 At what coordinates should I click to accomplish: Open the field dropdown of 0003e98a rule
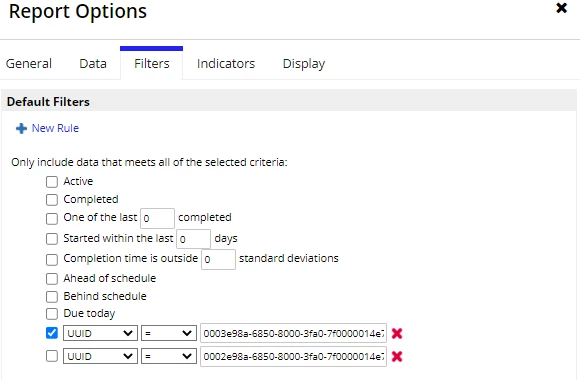(100, 333)
